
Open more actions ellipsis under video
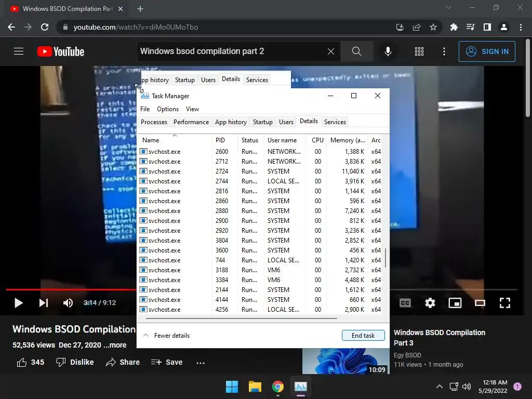201,363
